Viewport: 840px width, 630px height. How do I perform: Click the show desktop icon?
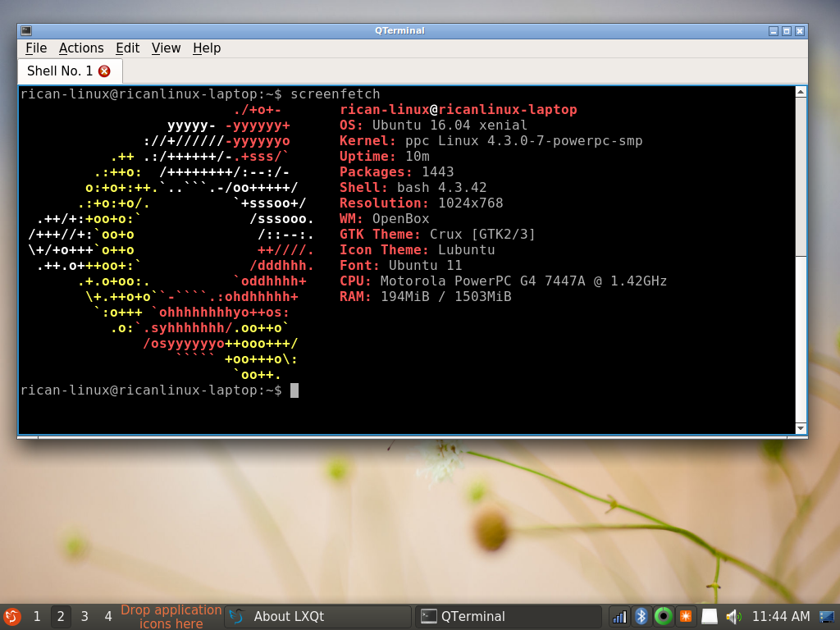point(827,616)
